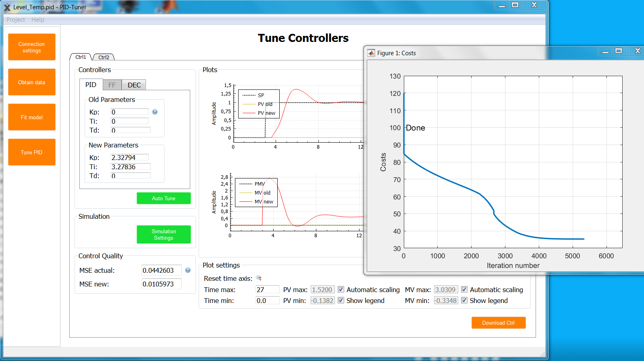Viewport: 644px width, 361px height.
Task: Click the "PV new" legend entry
Action: click(x=266, y=113)
